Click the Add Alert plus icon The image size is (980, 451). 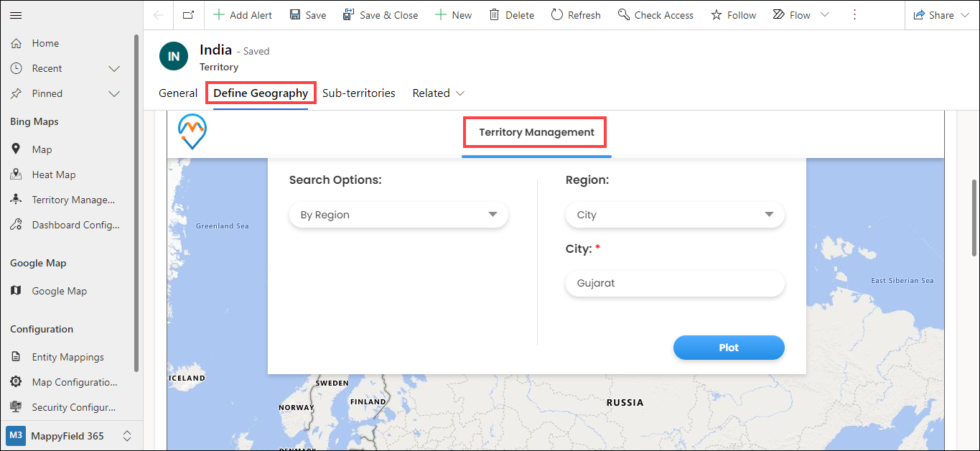coord(219,15)
